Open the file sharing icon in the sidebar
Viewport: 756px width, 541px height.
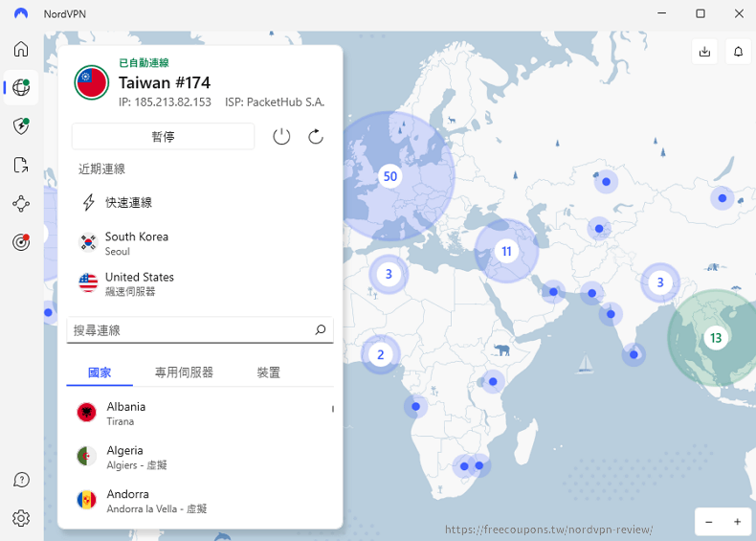[x=21, y=165]
